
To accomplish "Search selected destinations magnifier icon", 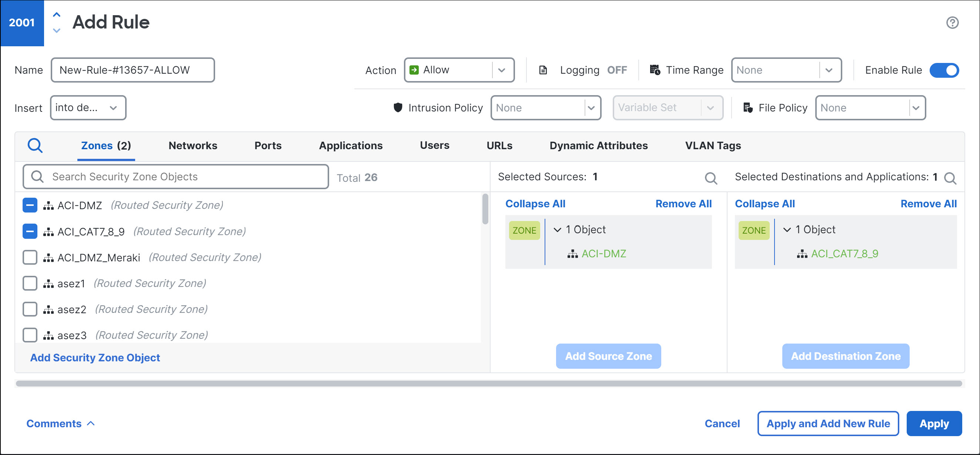I will pyautogui.click(x=950, y=178).
